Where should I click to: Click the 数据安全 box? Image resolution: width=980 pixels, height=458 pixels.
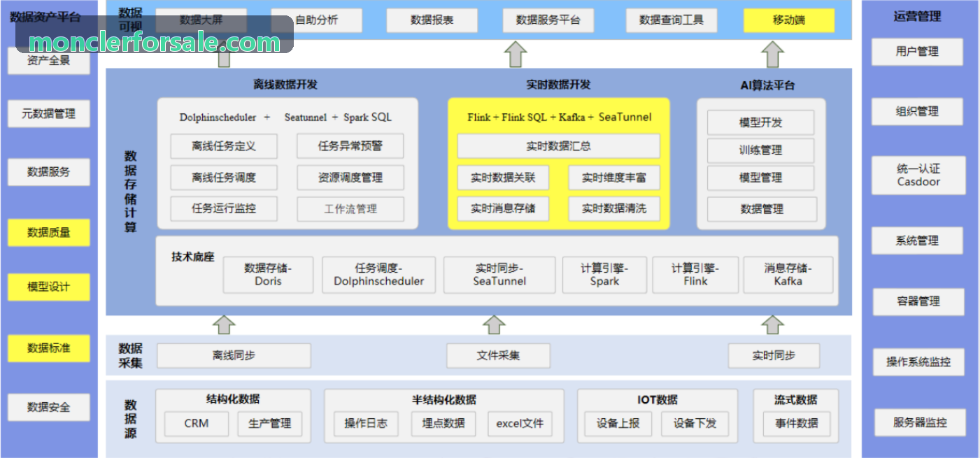pyautogui.click(x=49, y=407)
